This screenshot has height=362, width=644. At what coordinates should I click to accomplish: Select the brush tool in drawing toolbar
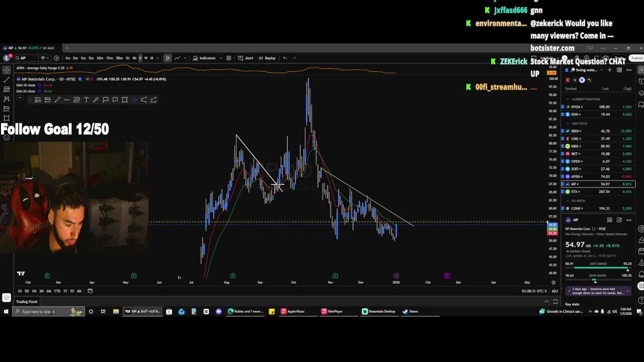96,100
